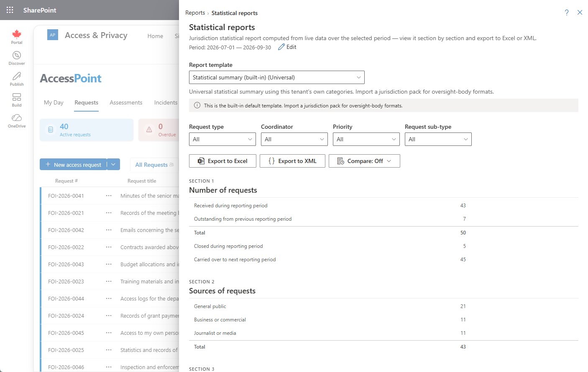Image resolution: width=588 pixels, height=372 pixels.
Task: Click the AP site logo tile
Action: pos(53,35)
